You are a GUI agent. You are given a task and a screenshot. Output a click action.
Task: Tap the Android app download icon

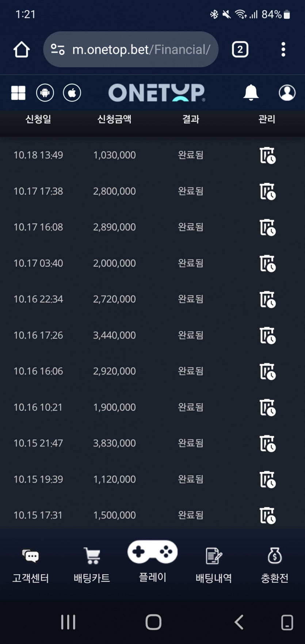coord(45,93)
